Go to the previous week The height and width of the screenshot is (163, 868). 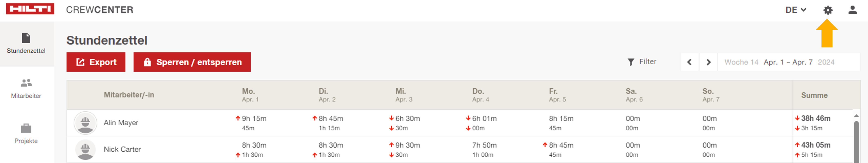click(x=689, y=62)
